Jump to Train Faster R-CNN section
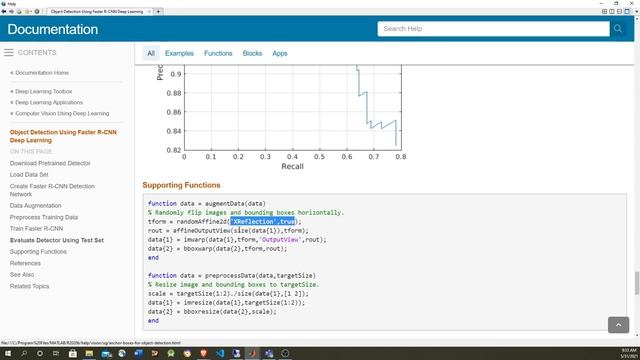Viewport: 640px width, 360px height. point(36,229)
